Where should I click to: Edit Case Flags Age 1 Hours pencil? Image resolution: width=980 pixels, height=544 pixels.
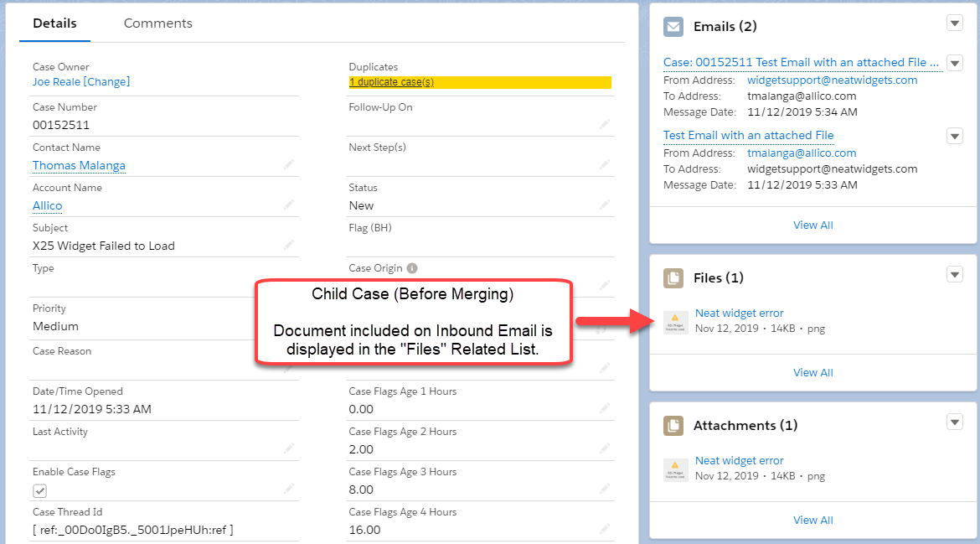pos(605,408)
